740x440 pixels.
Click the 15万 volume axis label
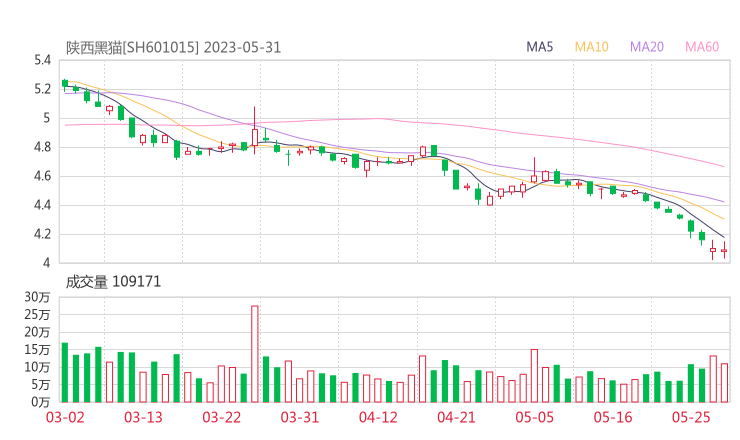pos(37,349)
